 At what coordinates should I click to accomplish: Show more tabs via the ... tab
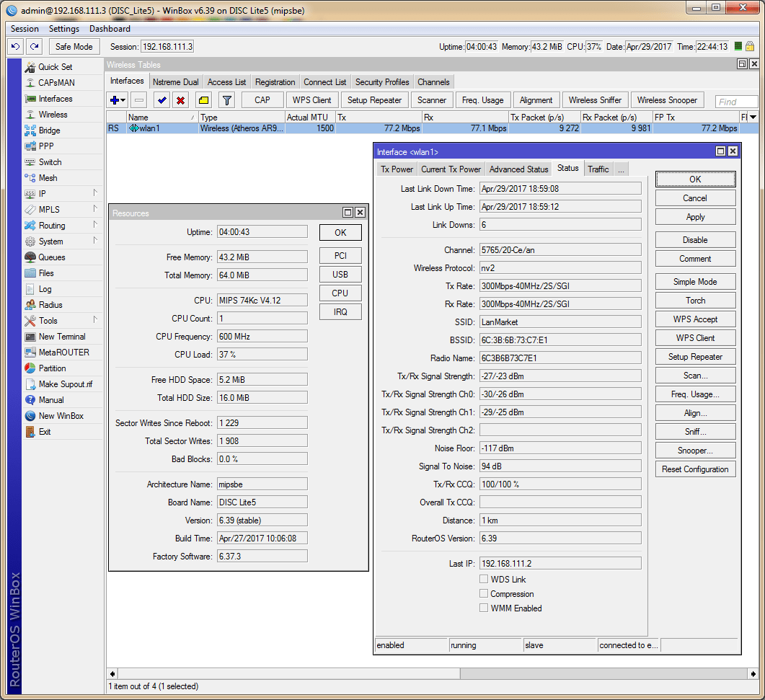click(x=621, y=169)
